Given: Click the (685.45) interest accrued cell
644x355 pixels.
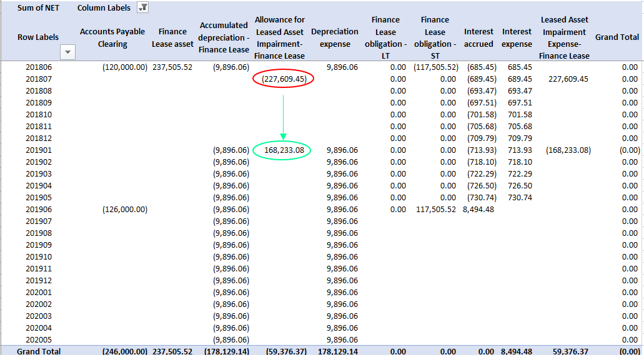Looking at the screenshot, I should (482, 67).
